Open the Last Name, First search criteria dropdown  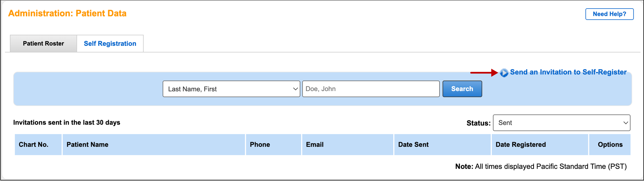[x=231, y=89]
